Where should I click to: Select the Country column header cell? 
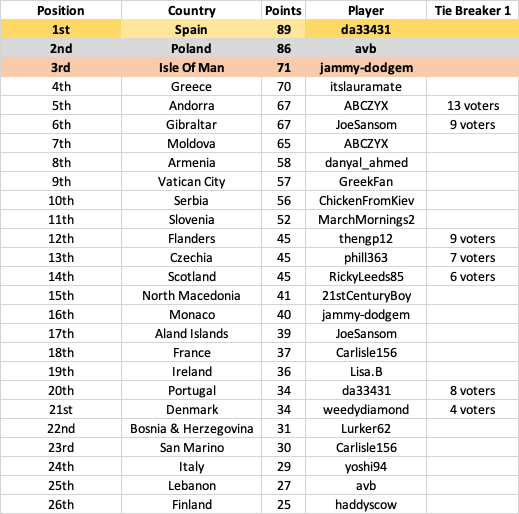coord(191,10)
